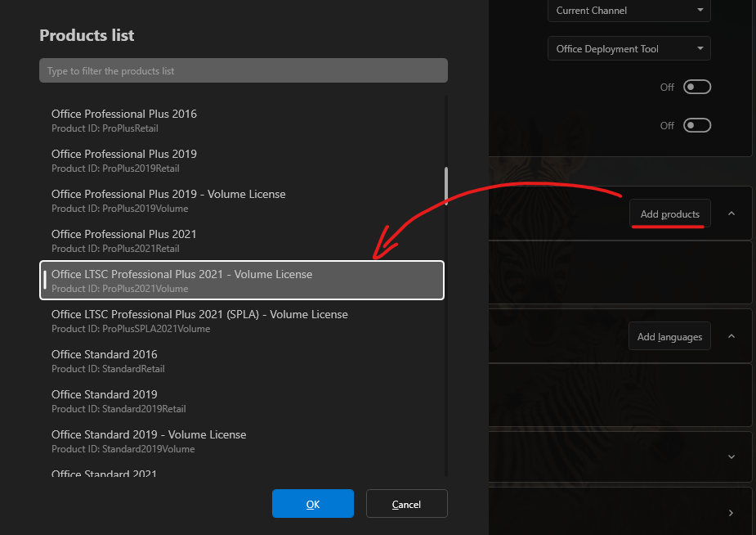Viewport: 756px width, 535px height.
Task: Select Office Professional Plus 2016 product
Action: coord(242,120)
